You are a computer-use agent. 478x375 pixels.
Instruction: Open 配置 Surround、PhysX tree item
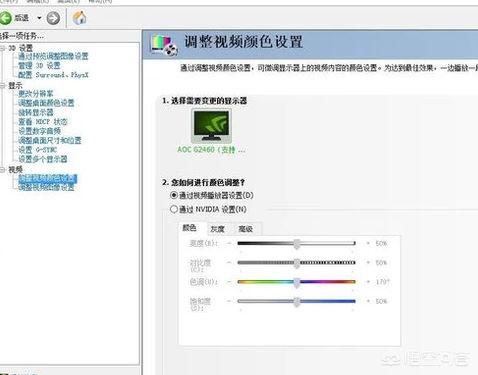(x=53, y=75)
